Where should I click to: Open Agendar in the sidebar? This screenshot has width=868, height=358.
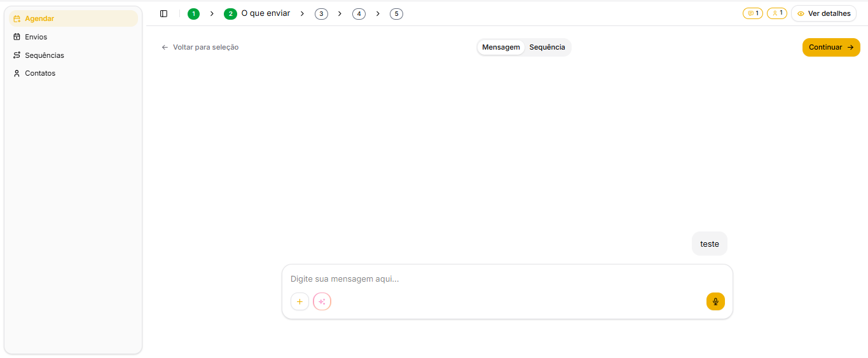click(39, 18)
